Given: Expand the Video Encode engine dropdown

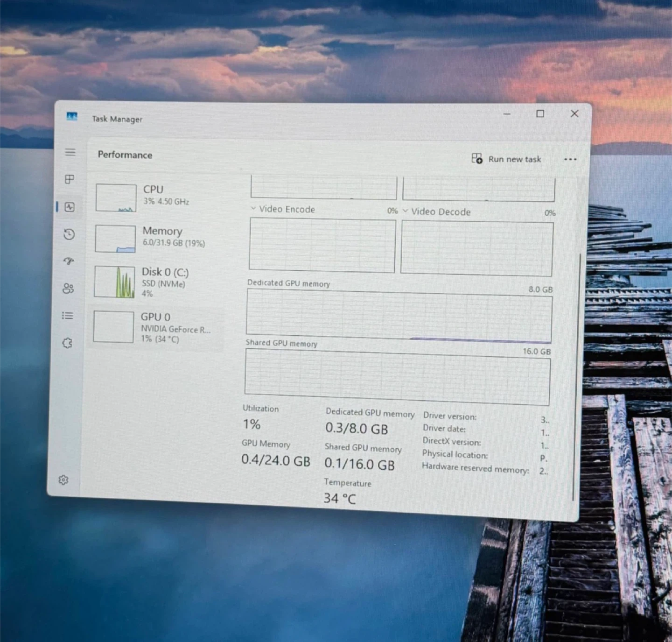Looking at the screenshot, I should [253, 209].
